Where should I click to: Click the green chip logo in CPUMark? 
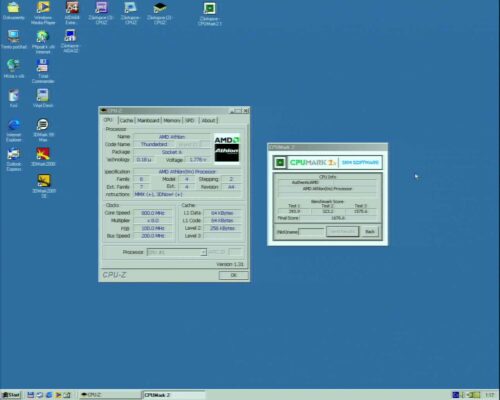pos(280,162)
